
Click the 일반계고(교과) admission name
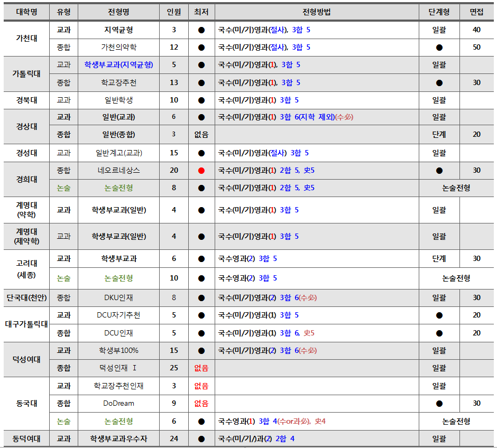click(x=118, y=153)
